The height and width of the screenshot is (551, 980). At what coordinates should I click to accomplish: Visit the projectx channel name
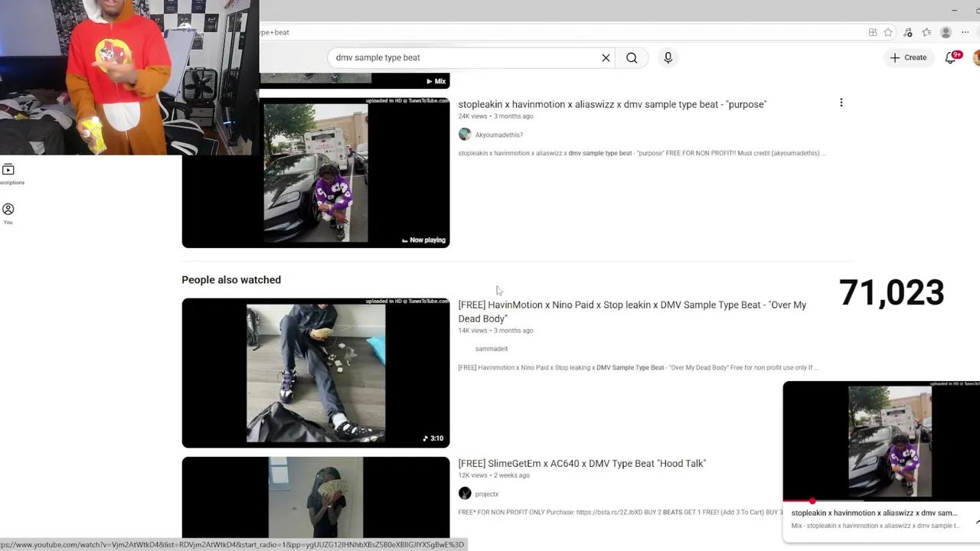point(486,494)
